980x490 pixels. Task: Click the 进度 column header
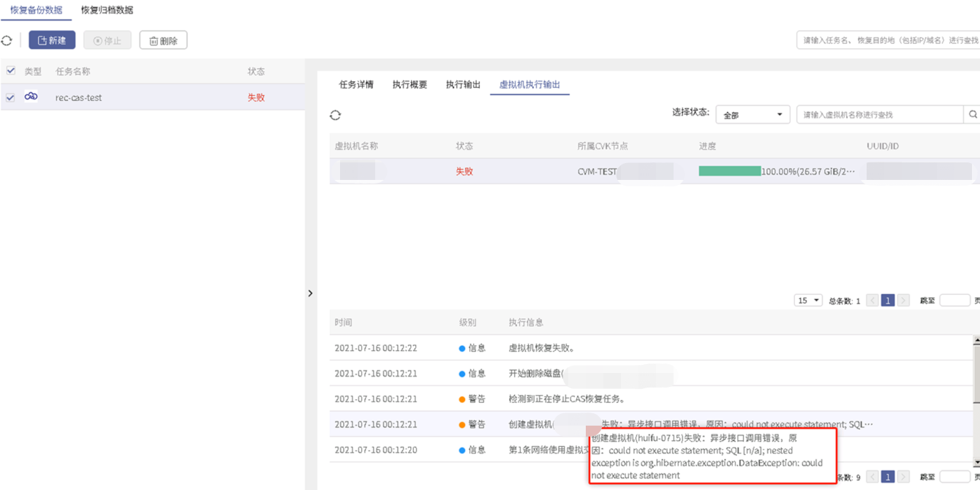tap(707, 146)
